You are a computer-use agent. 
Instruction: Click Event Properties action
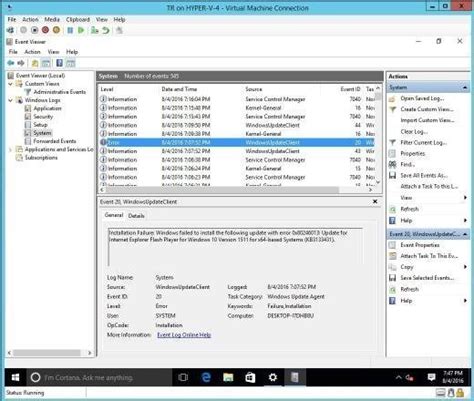(420, 245)
